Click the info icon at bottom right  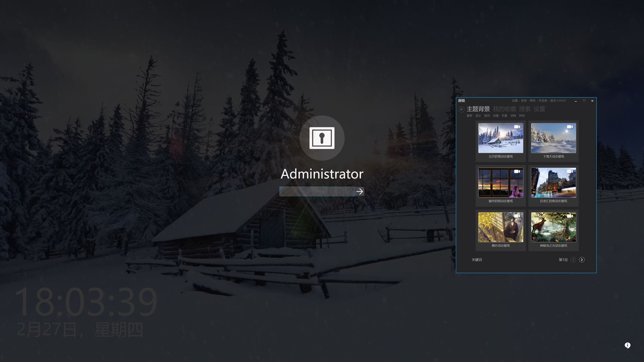click(627, 345)
